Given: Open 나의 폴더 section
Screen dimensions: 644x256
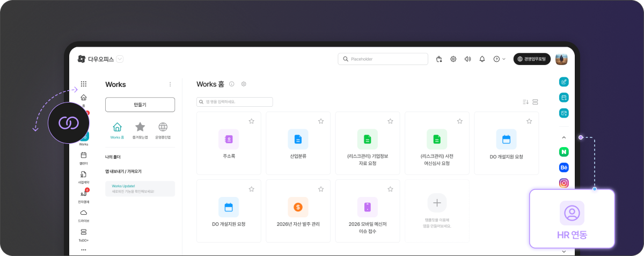Looking at the screenshot, I should (x=113, y=157).
